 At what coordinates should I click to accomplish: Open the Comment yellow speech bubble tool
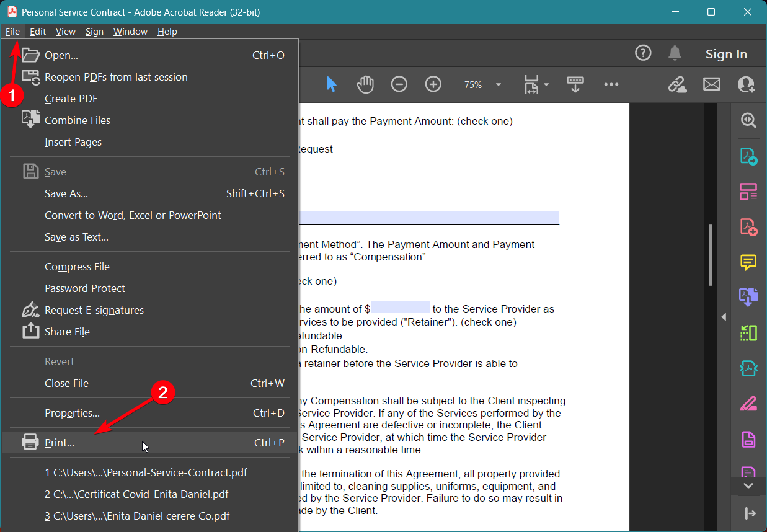tap(748, 262)
